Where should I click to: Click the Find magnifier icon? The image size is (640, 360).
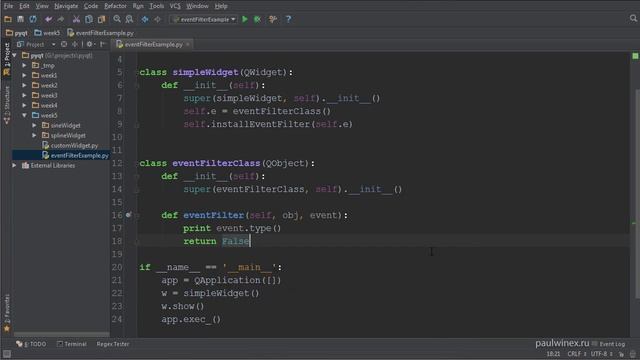click(117, 19)
